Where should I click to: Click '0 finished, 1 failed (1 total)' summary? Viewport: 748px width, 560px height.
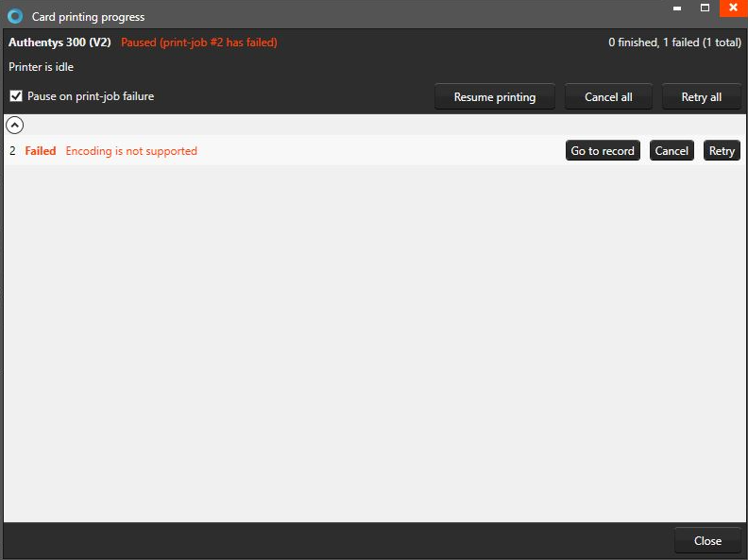[674, 42]
